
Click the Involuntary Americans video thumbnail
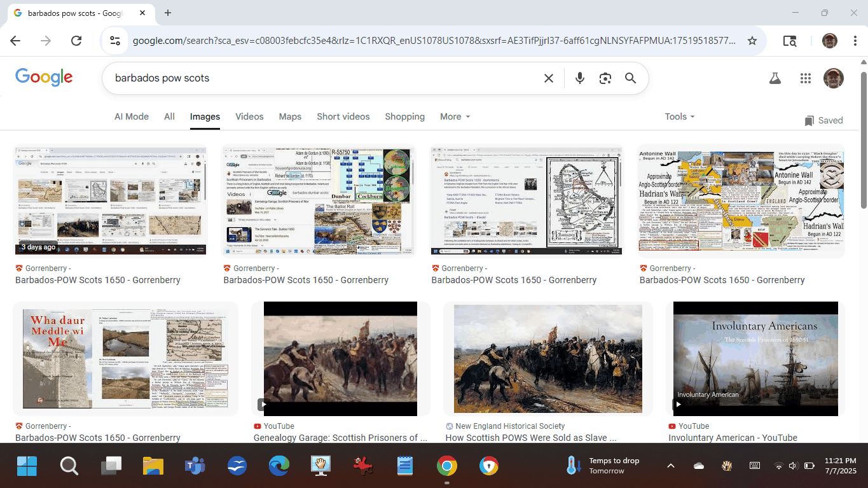(x=755, y=359)
